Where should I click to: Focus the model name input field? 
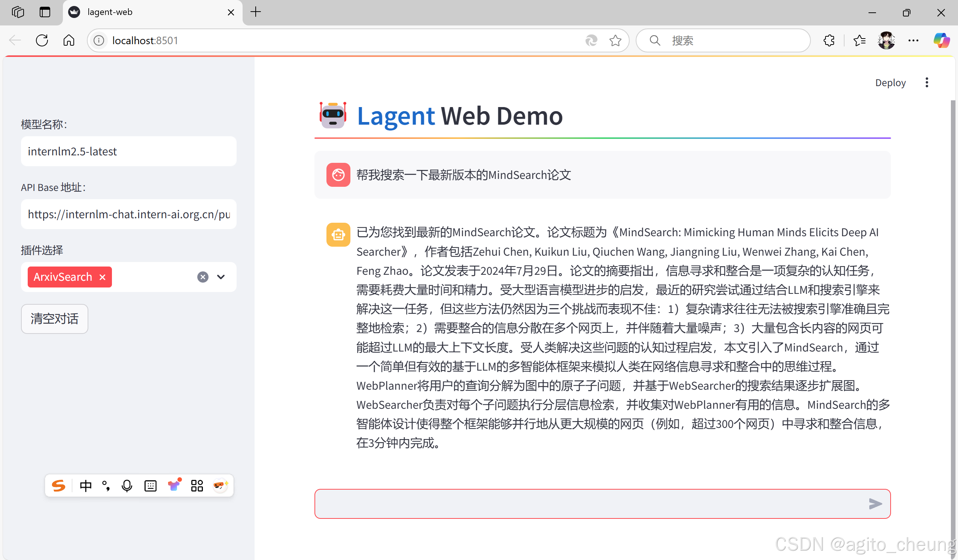point(128,151)
